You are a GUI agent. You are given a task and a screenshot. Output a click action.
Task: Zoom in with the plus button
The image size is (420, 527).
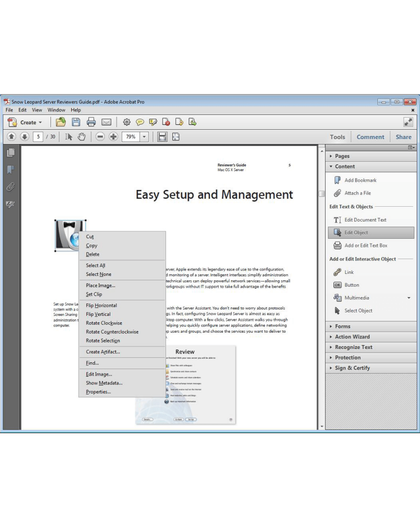pyautogui.click(x=113, y=136)
